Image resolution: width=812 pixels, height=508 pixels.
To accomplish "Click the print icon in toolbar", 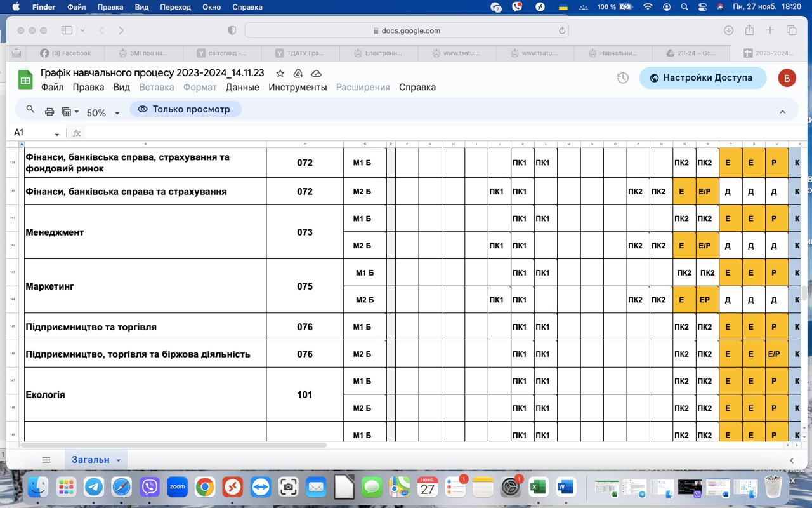I will tap(49, 112).
